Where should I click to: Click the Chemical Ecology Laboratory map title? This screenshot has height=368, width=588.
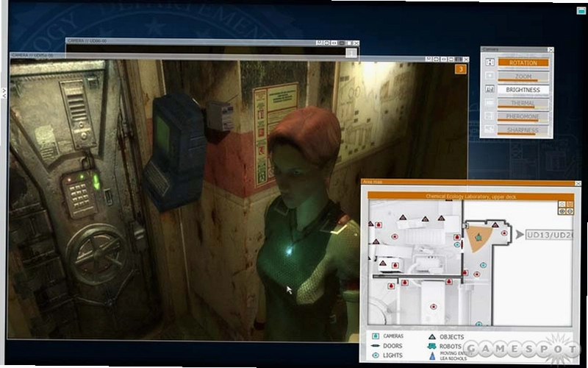[x=471, y=197]
